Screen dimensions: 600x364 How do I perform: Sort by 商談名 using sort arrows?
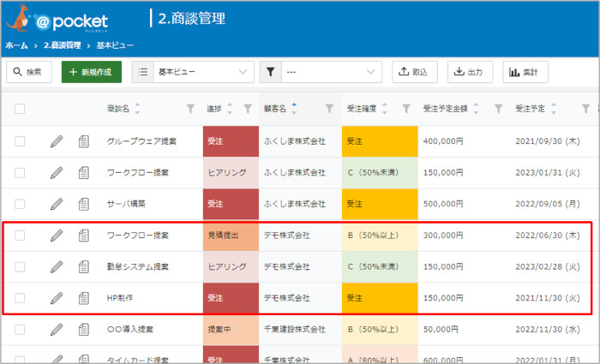click(x=137, y=109)
